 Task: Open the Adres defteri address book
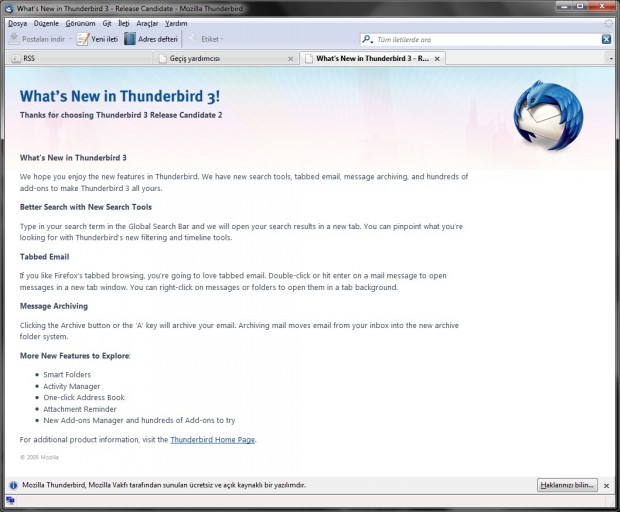click(x=151, y=39)
